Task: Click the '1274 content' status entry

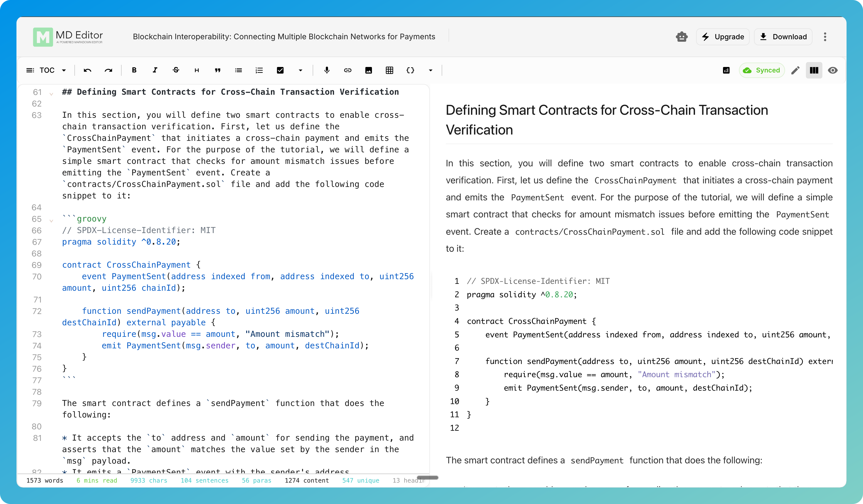Action: coord(307,480)
